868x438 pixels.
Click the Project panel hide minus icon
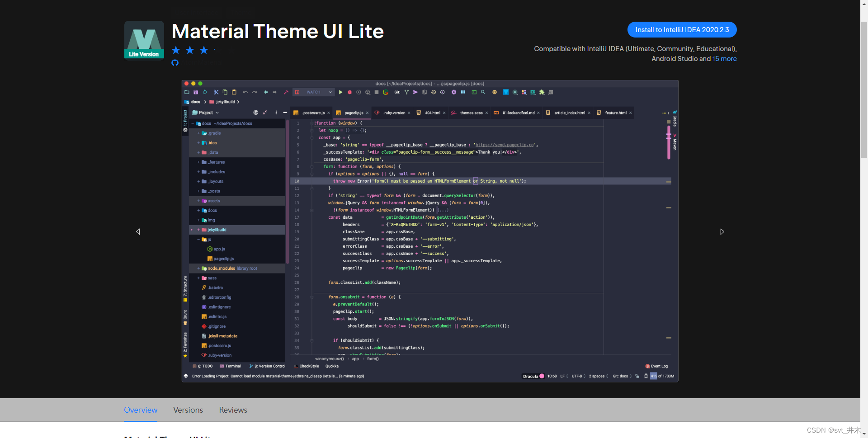pyautogui.click(x=285, y=113)
